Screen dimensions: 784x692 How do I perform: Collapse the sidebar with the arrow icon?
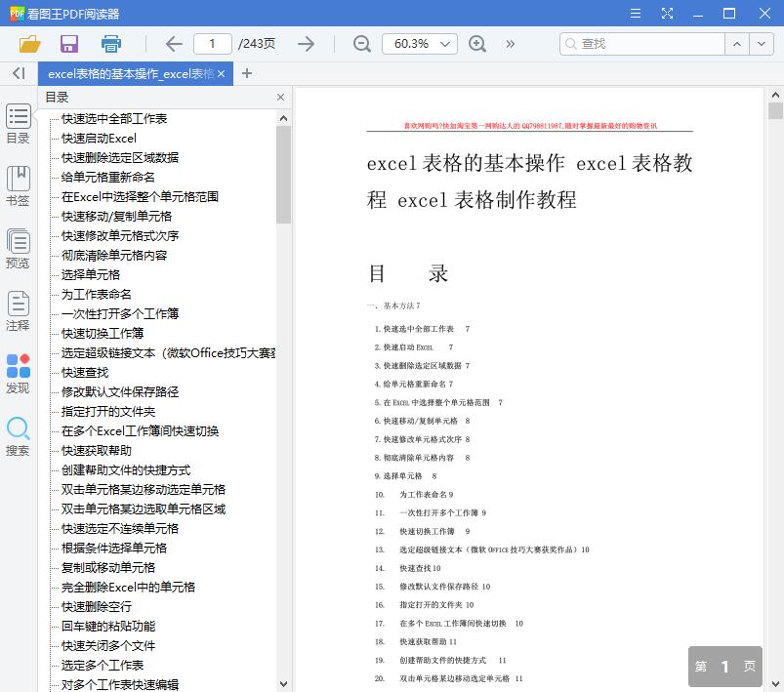(x=19, y=73)
